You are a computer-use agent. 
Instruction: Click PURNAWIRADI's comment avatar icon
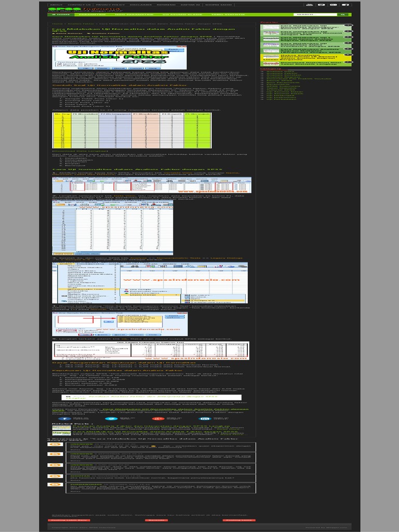click(55, 485)
